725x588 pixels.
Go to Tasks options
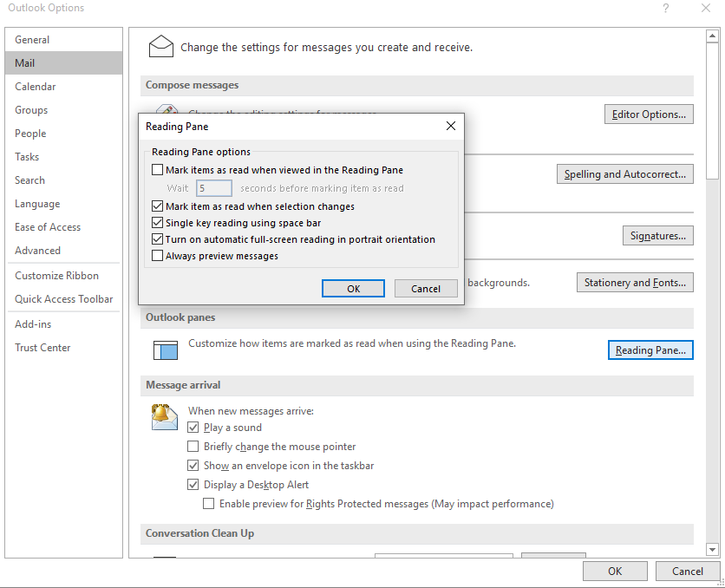point(64,157)
